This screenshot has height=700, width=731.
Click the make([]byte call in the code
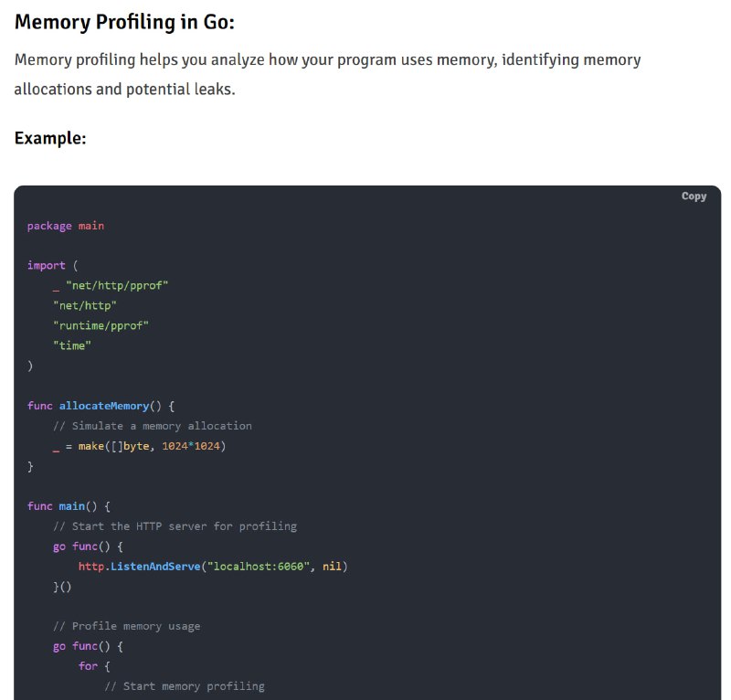pos(113,446)
